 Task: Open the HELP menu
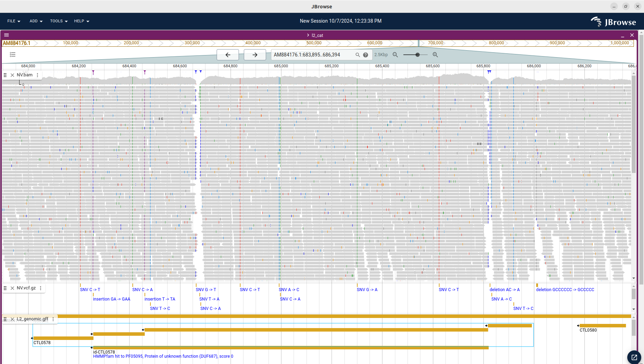point(82,21)
